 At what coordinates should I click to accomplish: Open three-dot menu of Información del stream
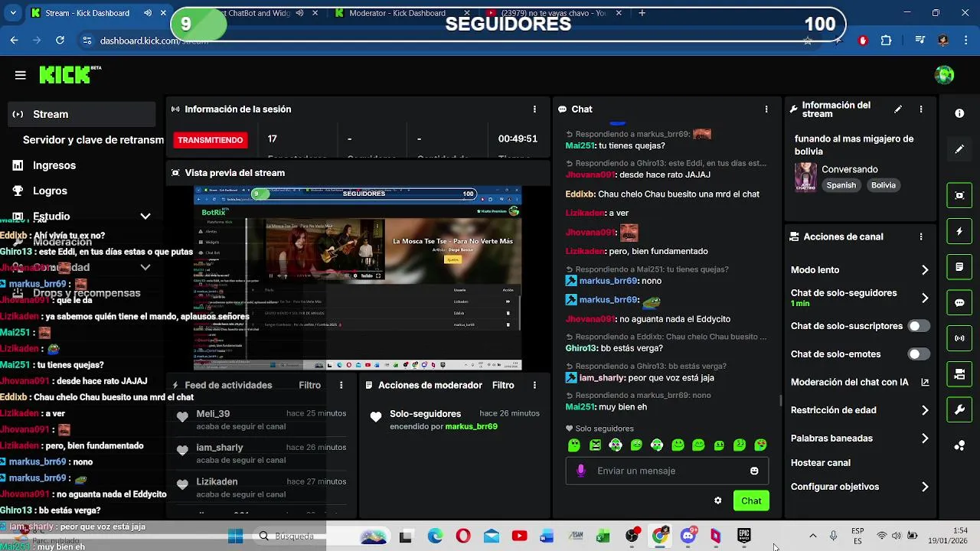coord(921,109)
